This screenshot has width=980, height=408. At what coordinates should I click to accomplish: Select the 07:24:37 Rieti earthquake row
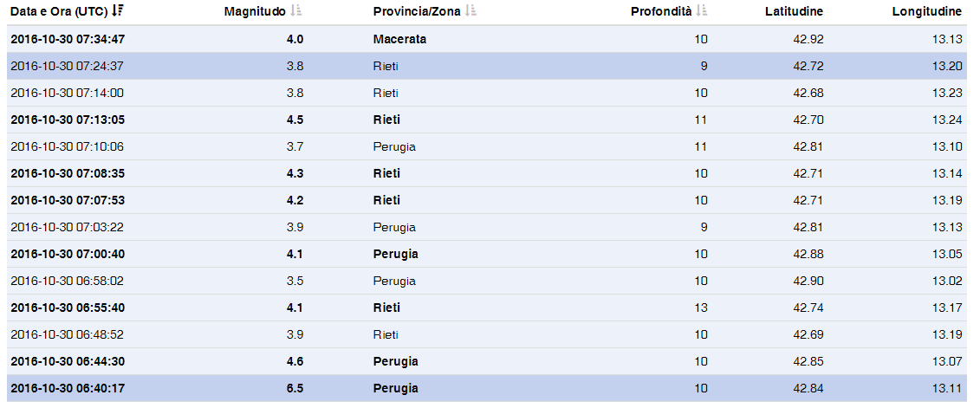click(x=68, y=66)
